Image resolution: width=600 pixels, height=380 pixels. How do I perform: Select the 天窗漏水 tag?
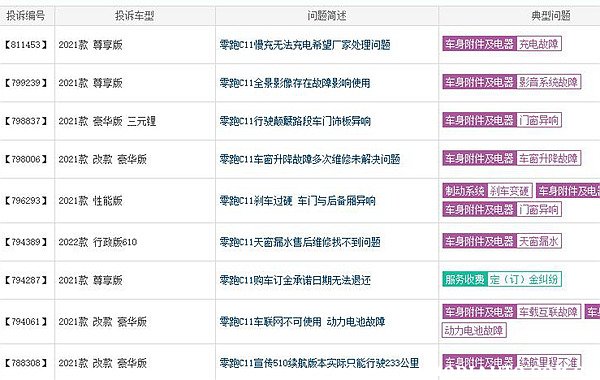point(539,241)
